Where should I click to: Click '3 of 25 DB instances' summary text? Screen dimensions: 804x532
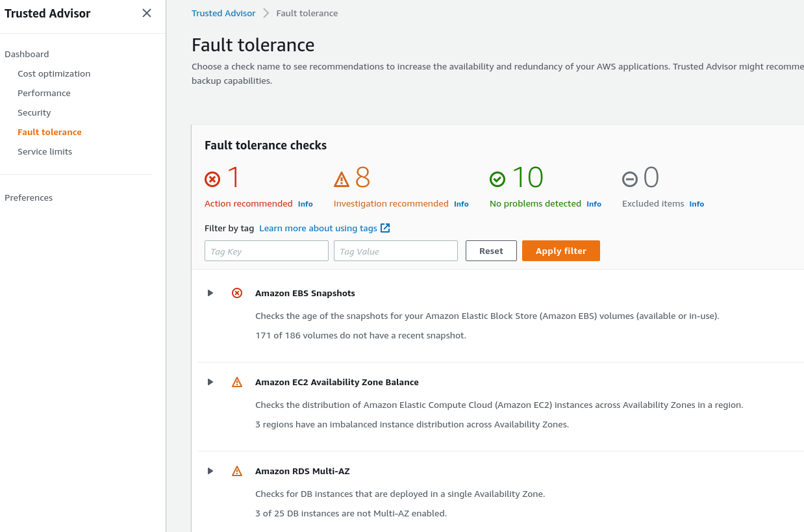(x=351, y=513)
